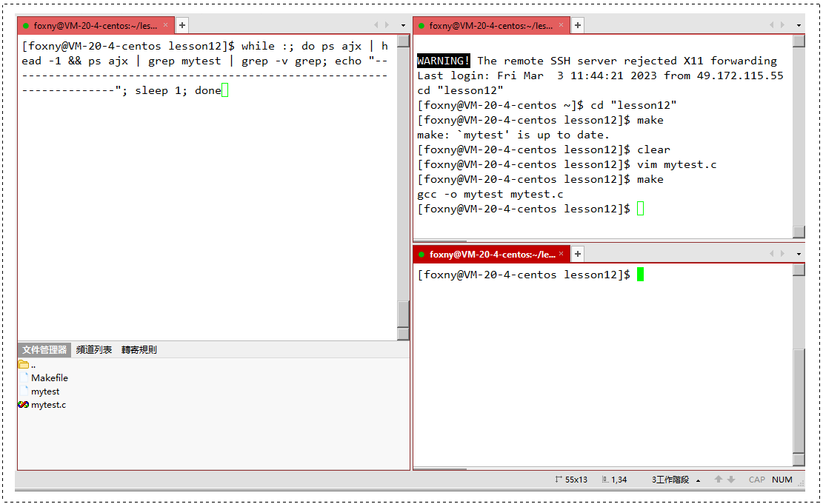The width and height of the screenshot is (823, 504).
Task: Switch to the 轉寄規則 tab
Action: (x=139, y=350)
